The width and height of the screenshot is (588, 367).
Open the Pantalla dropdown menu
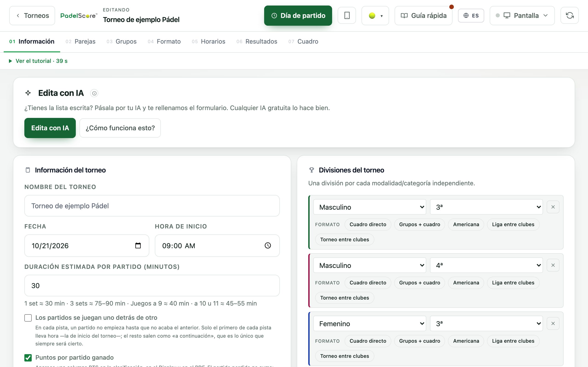[522, 16]
